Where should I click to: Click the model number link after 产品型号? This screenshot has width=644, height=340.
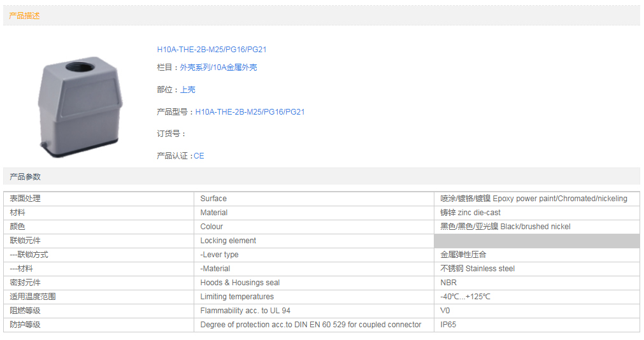(250, 112)
